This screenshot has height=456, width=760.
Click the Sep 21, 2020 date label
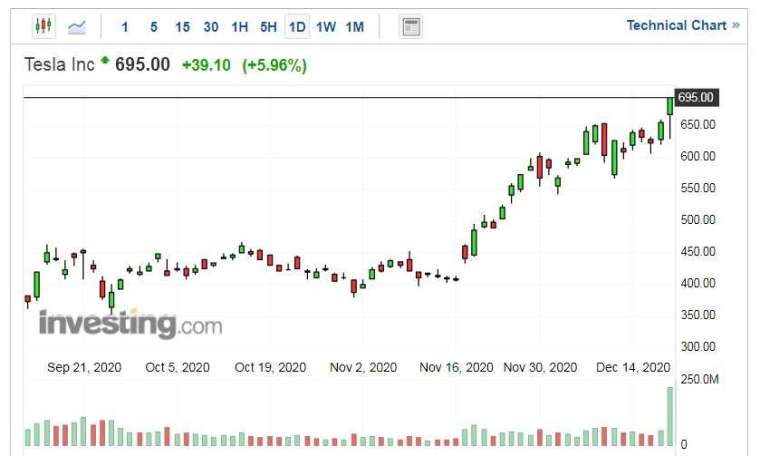click(84, 367)
